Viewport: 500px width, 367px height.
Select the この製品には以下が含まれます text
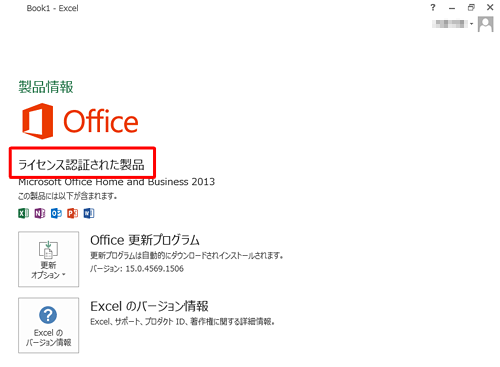pyautogui.click(x=68, y=196)
